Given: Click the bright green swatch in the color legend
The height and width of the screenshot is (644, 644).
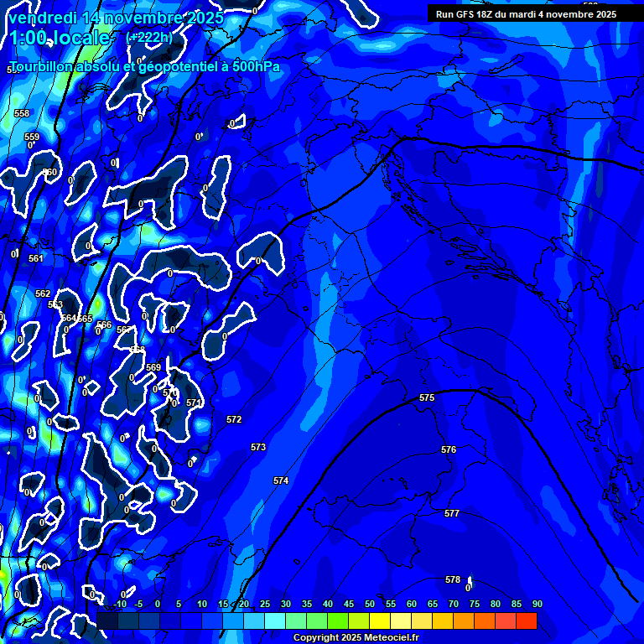Looking at the screenshot, I should pos(337,621).
